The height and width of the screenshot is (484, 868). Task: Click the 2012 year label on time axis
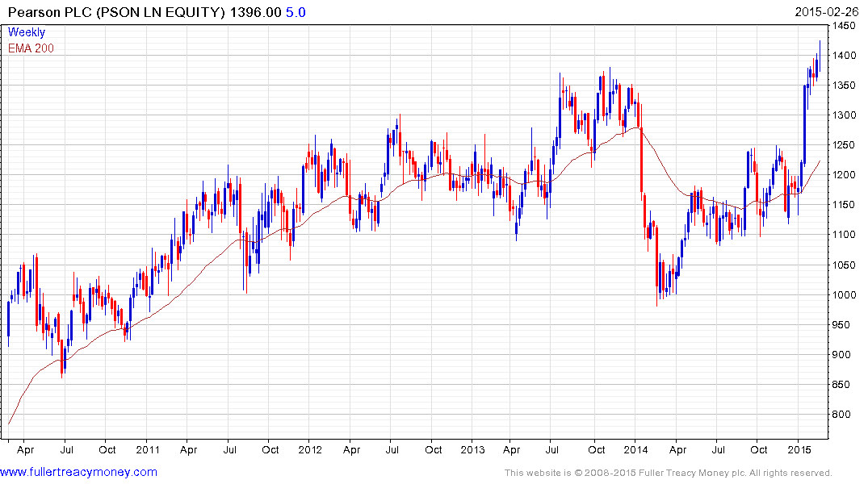click(310, 449)
